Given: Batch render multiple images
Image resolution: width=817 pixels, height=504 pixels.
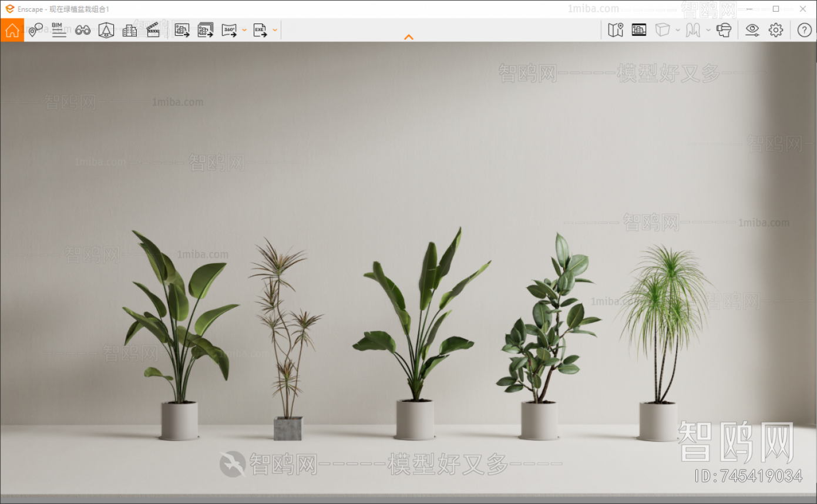Looking at the screenshot, I should coord(206,30).
